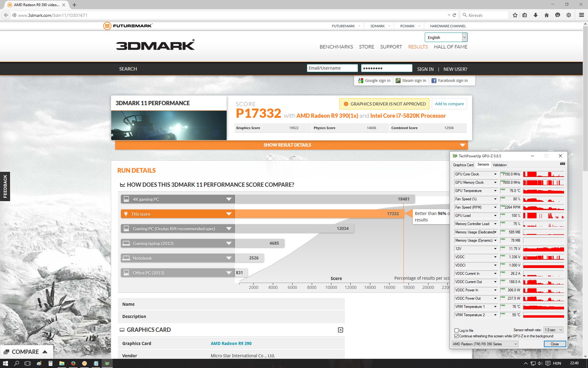Open the STORE menu item
The width and height of the screenshot is (588, 368).
click(x=367, y=47)
